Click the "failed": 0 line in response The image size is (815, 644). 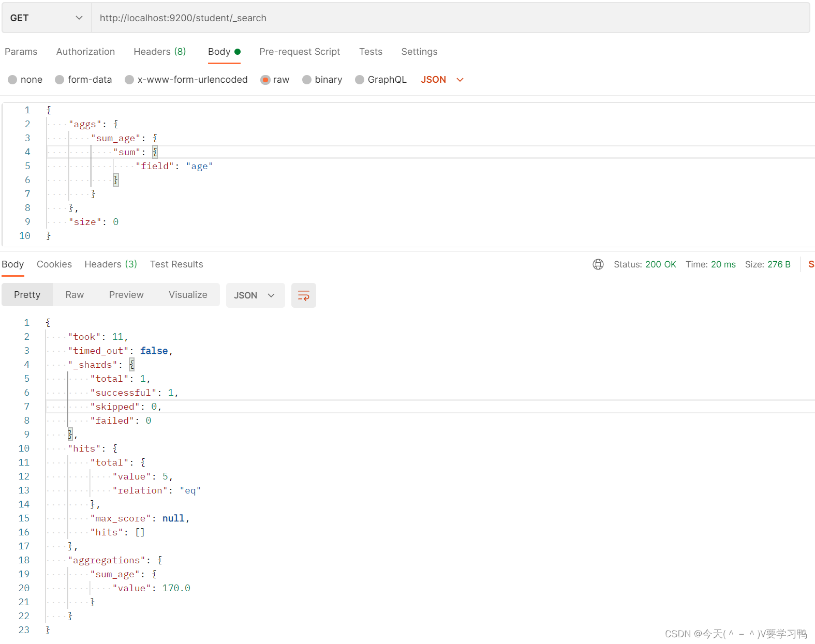coord(121,421)
